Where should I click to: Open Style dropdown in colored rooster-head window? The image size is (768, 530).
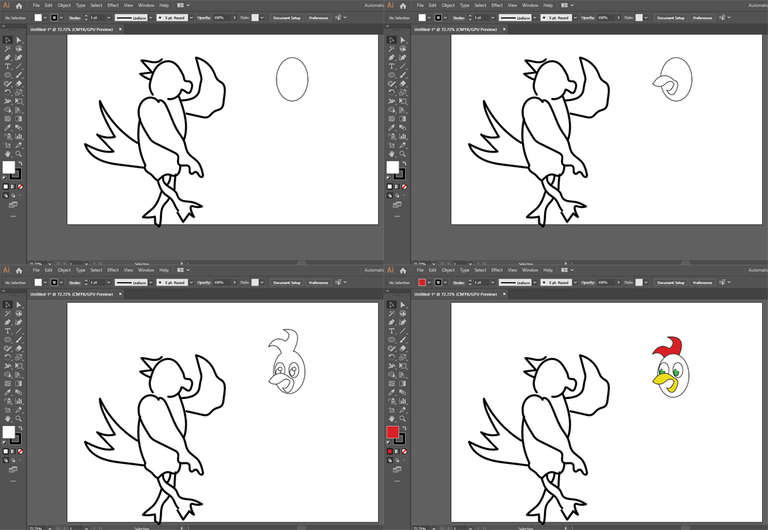[x=646, y=283]
